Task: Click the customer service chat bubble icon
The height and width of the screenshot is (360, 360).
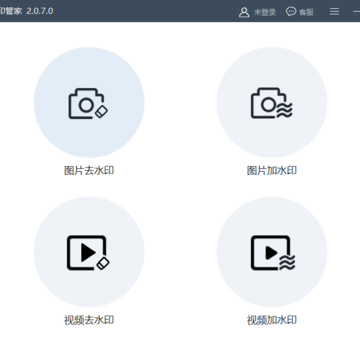Action: (291, 12)
